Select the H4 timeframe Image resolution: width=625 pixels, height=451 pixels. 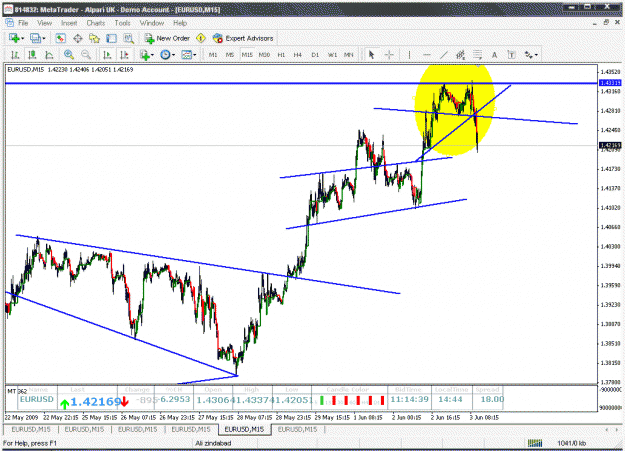click(298, 55)
